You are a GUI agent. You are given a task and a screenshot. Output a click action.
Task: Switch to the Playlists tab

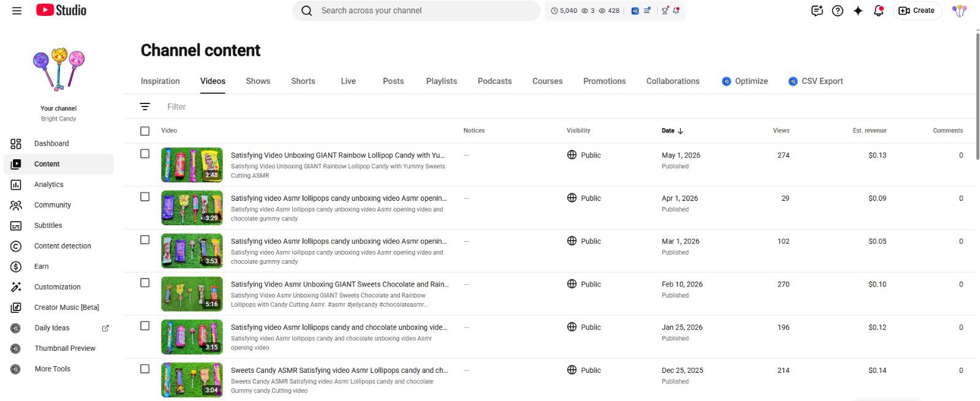442,81
